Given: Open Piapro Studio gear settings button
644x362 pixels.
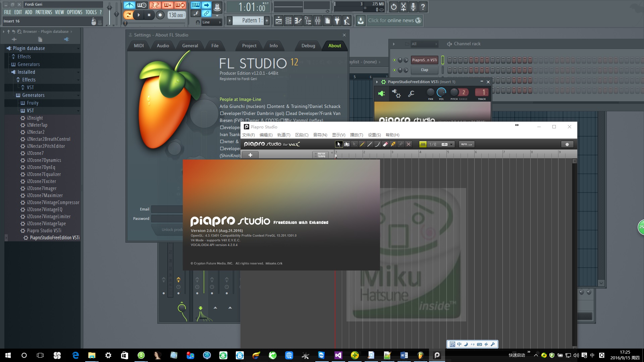Looking at the screenshot, I should coord(567,144).
